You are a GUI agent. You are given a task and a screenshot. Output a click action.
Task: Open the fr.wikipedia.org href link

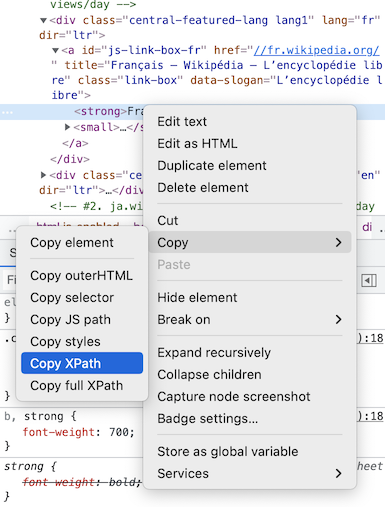316,50
